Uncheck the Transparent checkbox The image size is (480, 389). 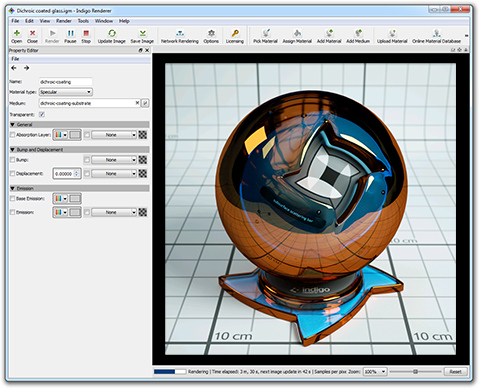[42, 114]
